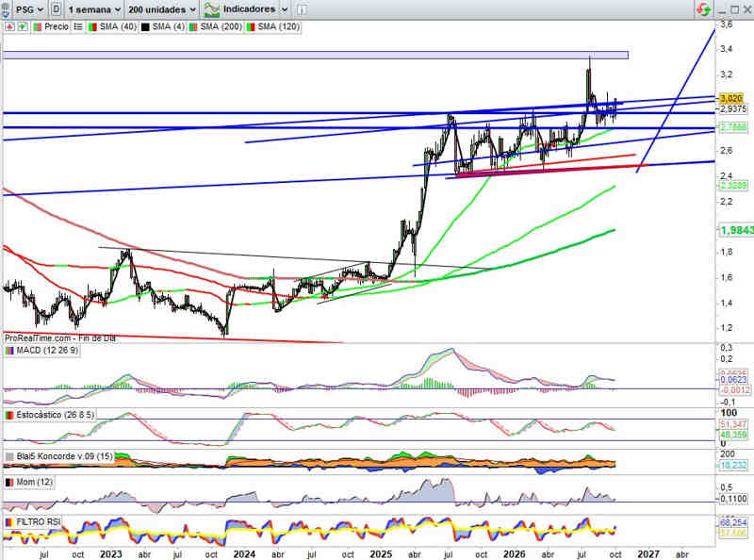Click the red-green refresh arrows icon
This screenshot has height=560, width=754.
(703, 9)
